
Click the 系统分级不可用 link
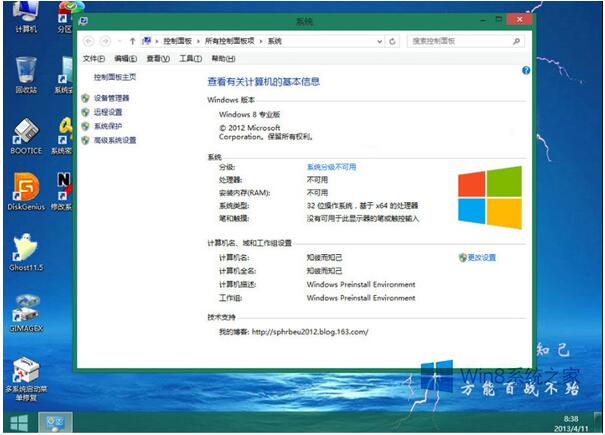click(x=331, y=167)
